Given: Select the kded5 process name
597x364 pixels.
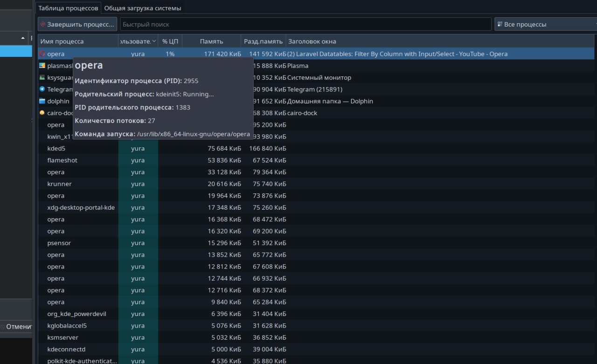Looking at the screenshot, I should click(x=56, y=148).
